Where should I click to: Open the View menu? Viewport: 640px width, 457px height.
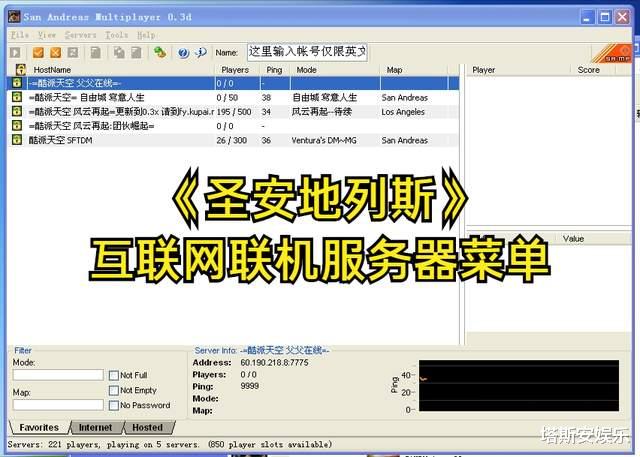(47, 35)
